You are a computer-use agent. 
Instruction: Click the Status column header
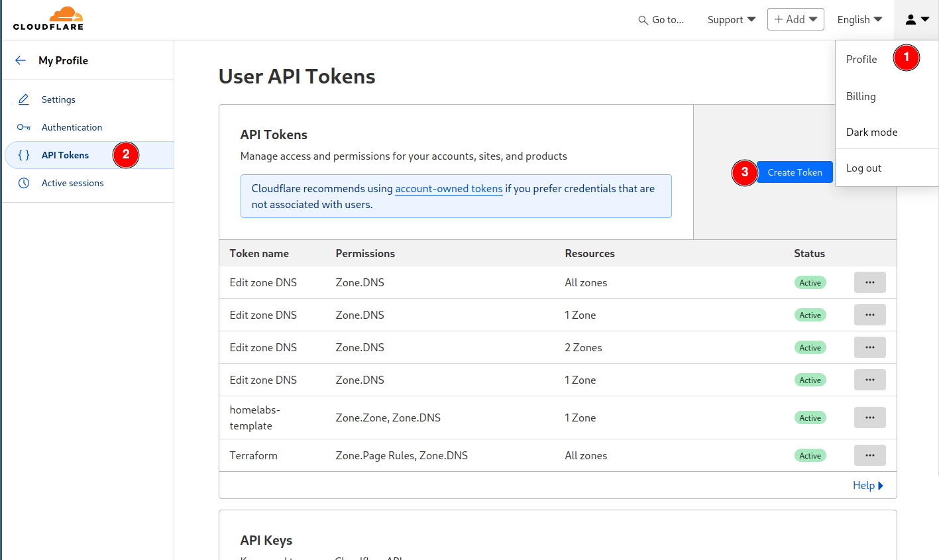point(809,253)
